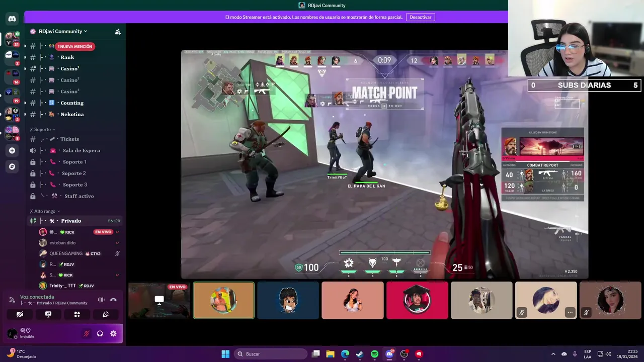
Task: Click Trinity-_ TTT in voice member list
Action: (62, 286)
